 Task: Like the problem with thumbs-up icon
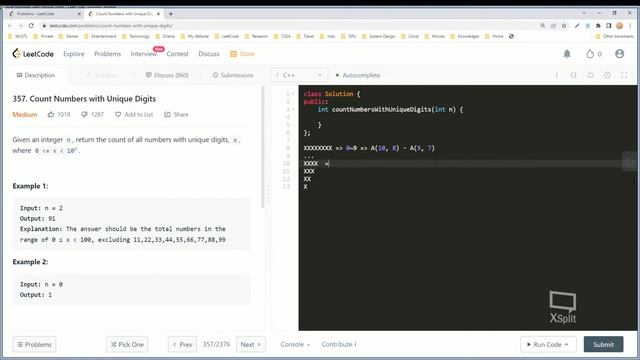pos(51,114)
